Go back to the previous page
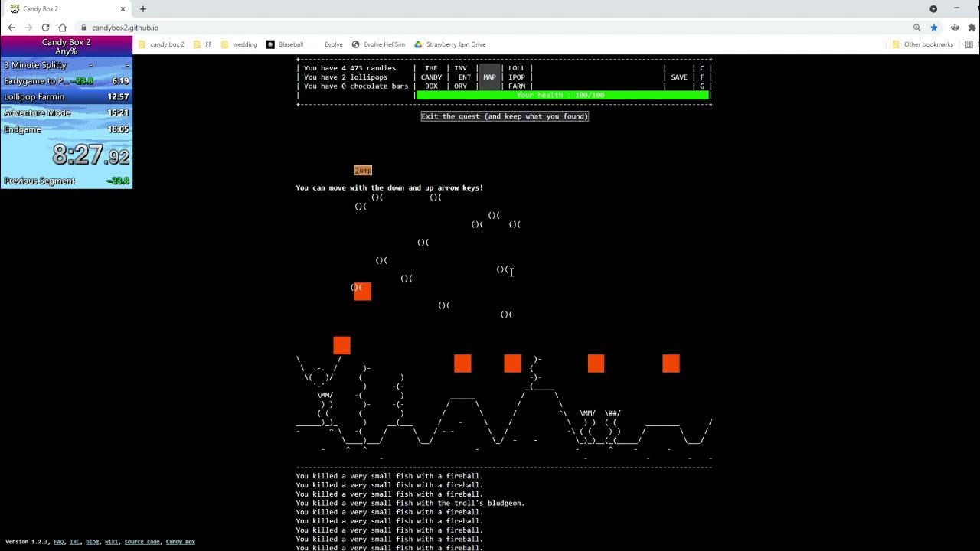The image size is (980, 551). 11,28
